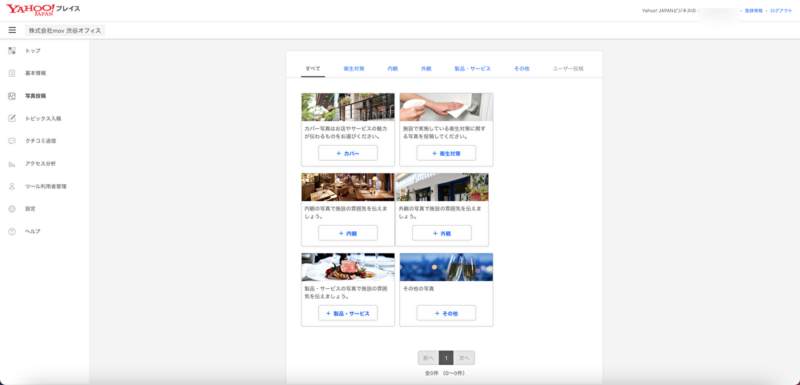Screen dimensions: 800x385
Task: Click the Yahoo! JAPAN プレイス logo
Action: click(x=43, y=10)
